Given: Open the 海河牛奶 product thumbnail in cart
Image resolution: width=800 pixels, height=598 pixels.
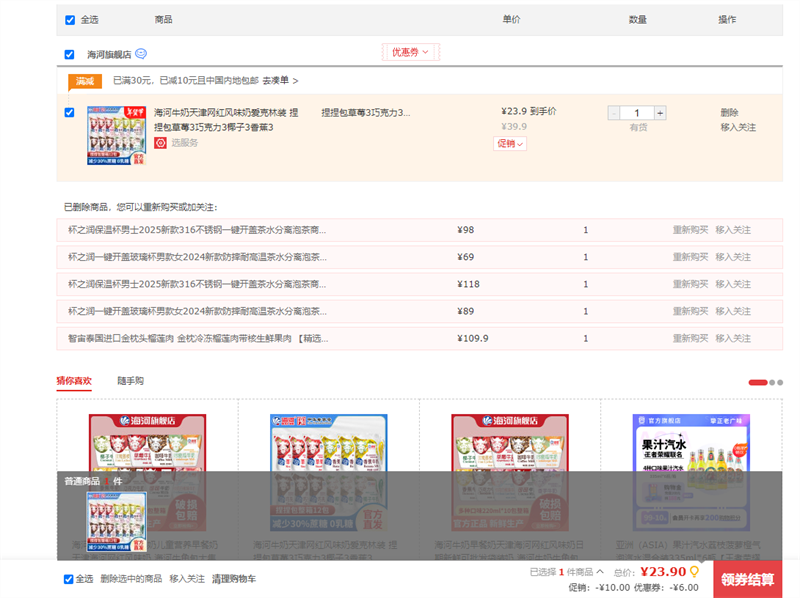Looking at the screenshot, I should click(x=117, y=135).
